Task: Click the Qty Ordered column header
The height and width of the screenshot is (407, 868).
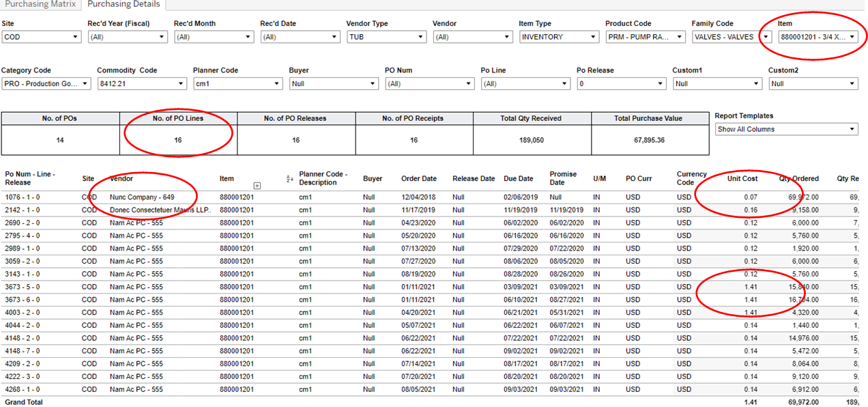Action: 799,179
